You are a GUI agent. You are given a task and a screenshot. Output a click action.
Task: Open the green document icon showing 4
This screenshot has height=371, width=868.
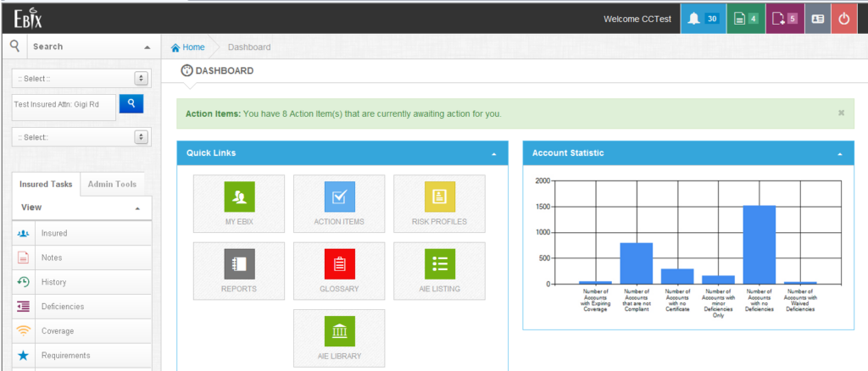coord(746,19)
